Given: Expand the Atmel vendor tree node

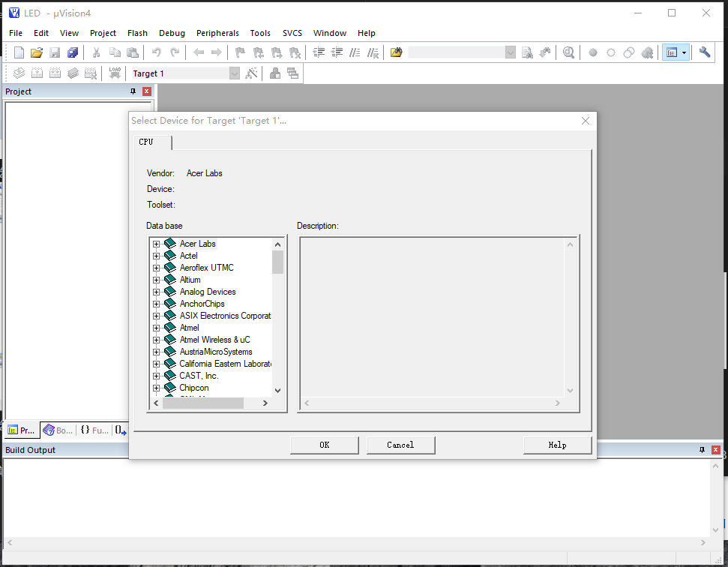Looking at the screenshot, I should click(x=157, y=328).
